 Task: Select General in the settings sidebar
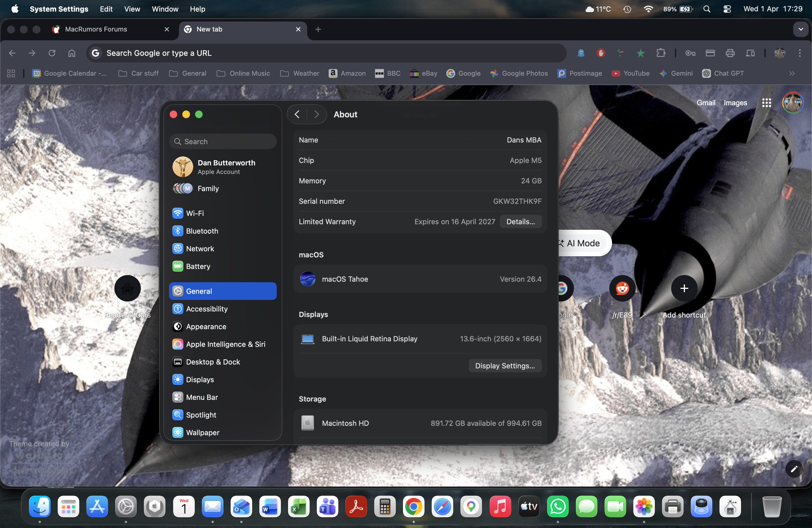[222, 291]
